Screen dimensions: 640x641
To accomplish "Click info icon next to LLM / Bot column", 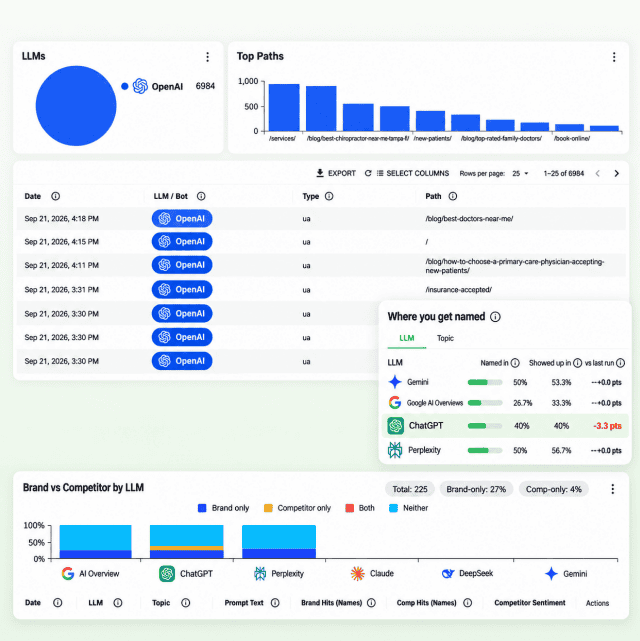I will click(201, 196).
